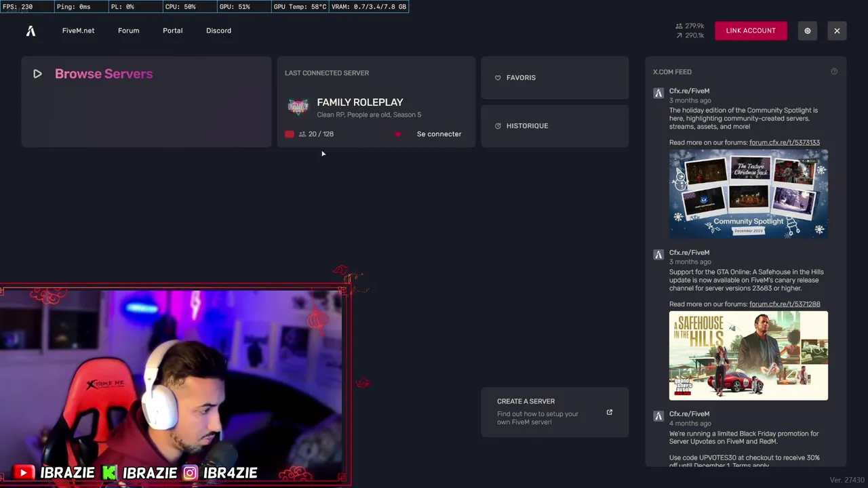Click Cfx.re avatar on Safehouse post
868x488 pixels.
[658, 255]
